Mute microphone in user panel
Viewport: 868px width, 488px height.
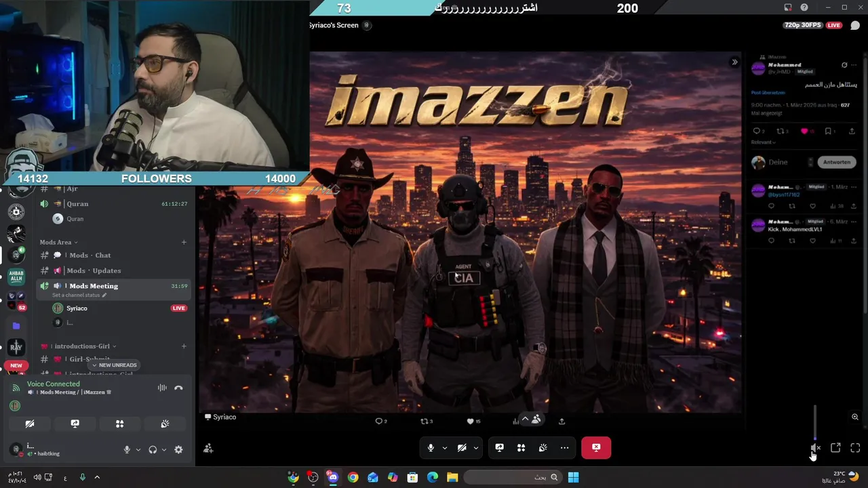127,449
